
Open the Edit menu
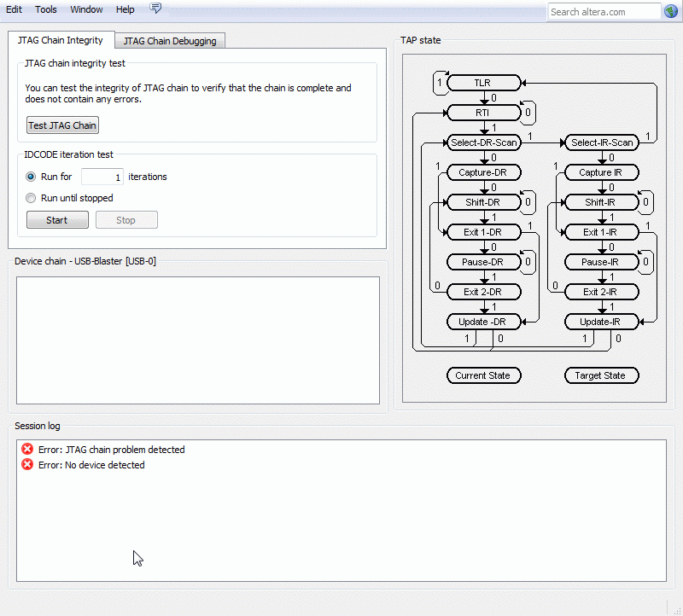point(15,9)
